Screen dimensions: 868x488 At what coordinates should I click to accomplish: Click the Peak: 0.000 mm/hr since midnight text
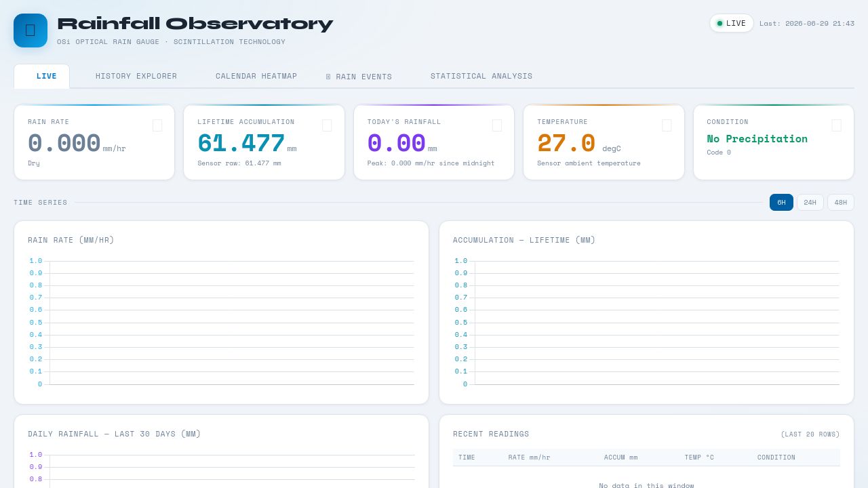point(431,163)
